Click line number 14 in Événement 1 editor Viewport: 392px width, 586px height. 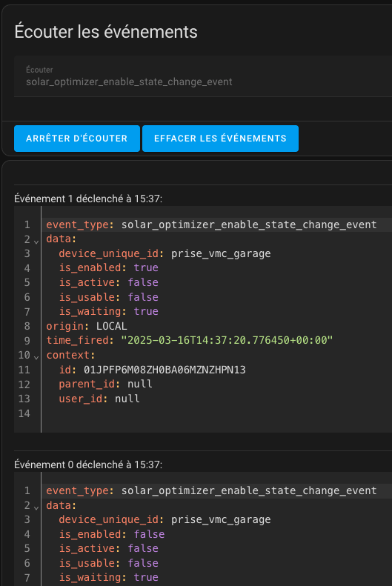24,413
